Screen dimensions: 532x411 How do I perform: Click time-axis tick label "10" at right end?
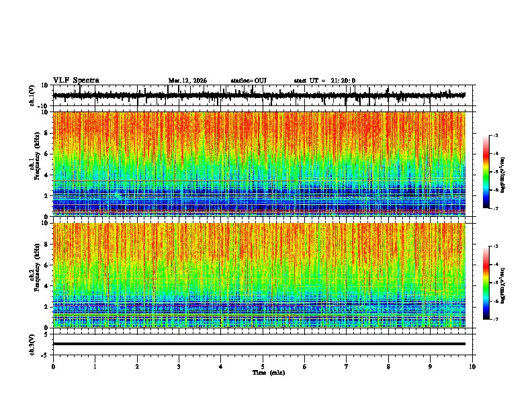pos(472,367)
